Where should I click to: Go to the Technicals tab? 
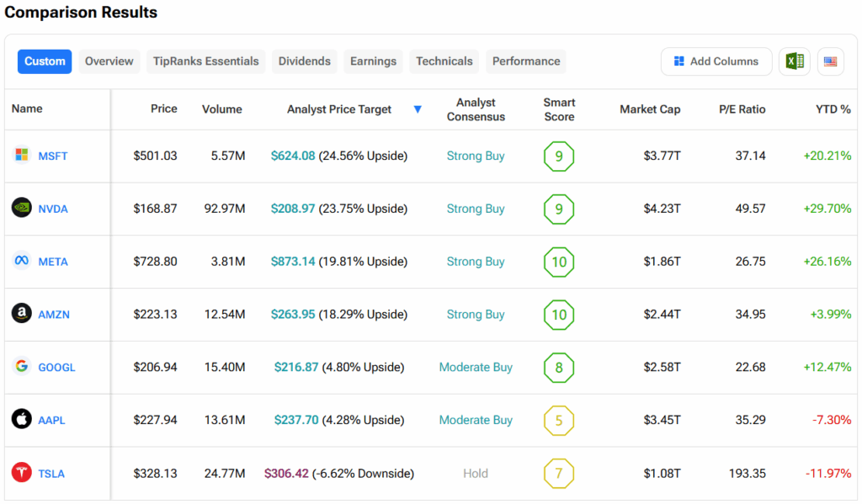point(444,61)
